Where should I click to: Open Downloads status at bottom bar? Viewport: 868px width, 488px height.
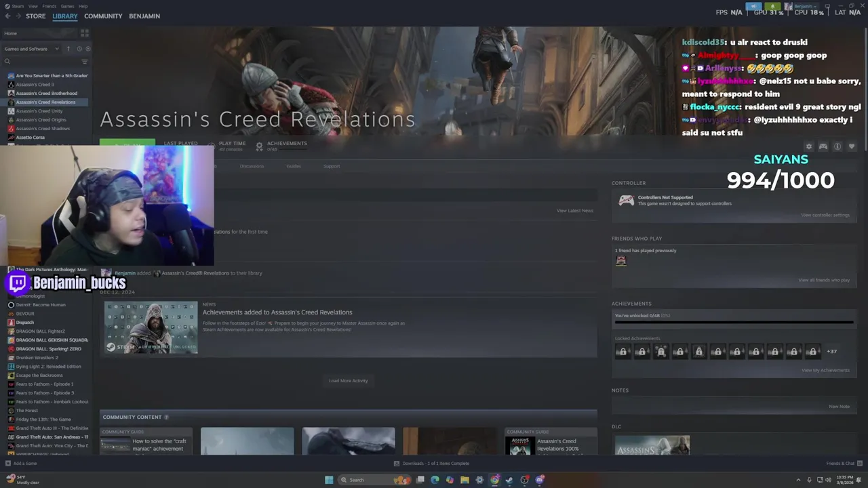coord(431,464)
